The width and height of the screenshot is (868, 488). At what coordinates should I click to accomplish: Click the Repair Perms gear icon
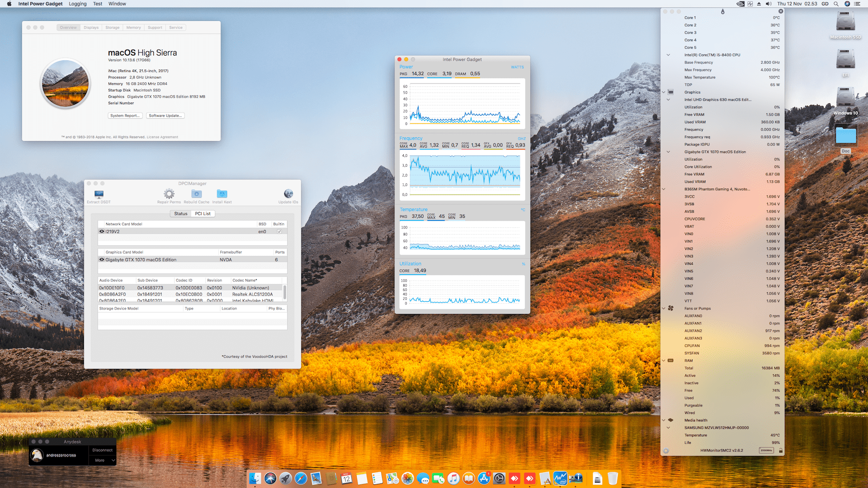click(169, 194)
